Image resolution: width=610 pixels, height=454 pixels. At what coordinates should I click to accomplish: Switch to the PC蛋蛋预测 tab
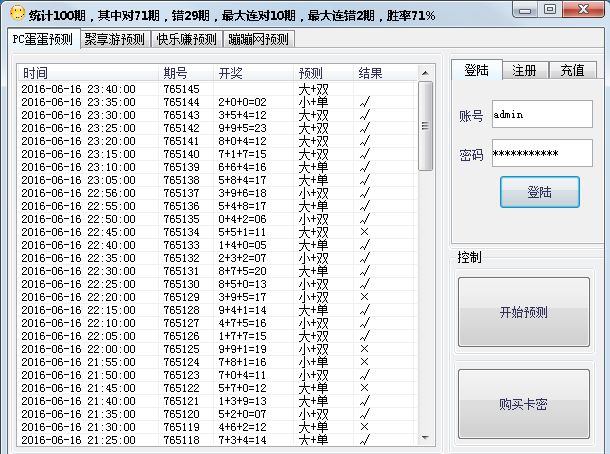tap(43, 39)
